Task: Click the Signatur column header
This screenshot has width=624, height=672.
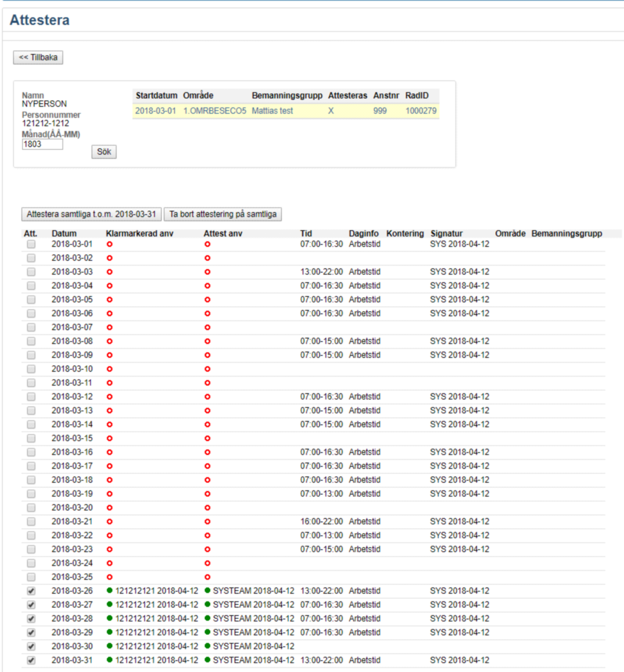Action: (446, 234)
